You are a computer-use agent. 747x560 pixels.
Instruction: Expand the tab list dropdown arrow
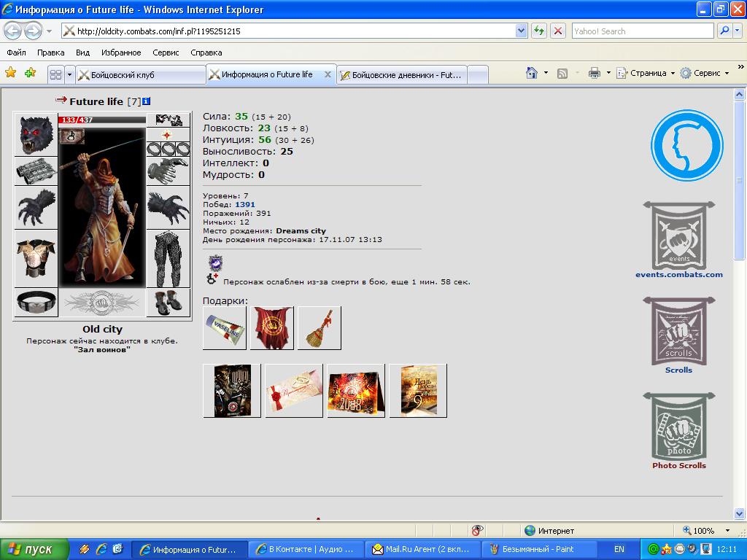69,75
